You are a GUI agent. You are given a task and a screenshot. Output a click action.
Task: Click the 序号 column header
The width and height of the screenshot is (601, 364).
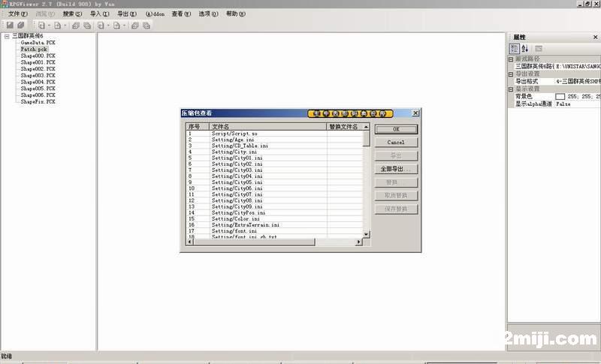[x=198, y=127]
